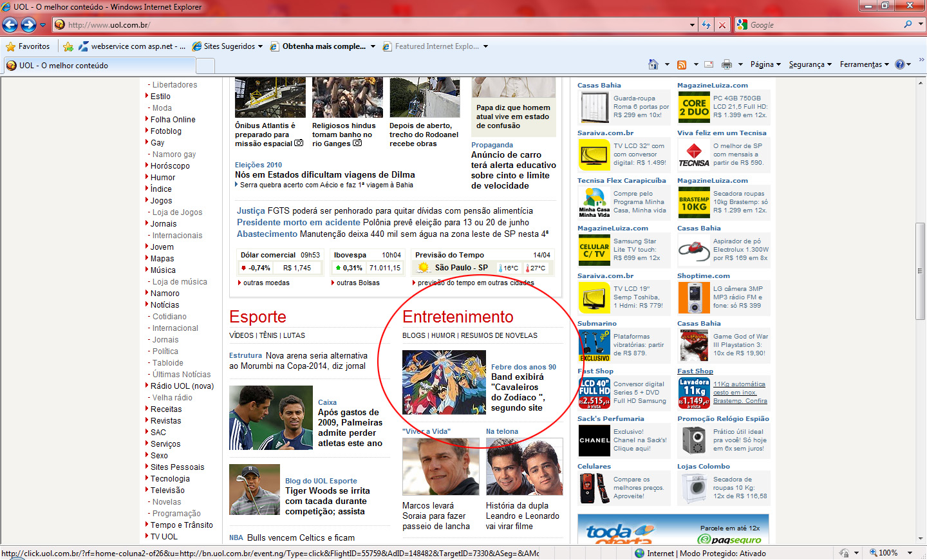Expand the print options dropdown arrow
Image resolution: width=927 pixels, height=560 pixels.
point(740,64)
